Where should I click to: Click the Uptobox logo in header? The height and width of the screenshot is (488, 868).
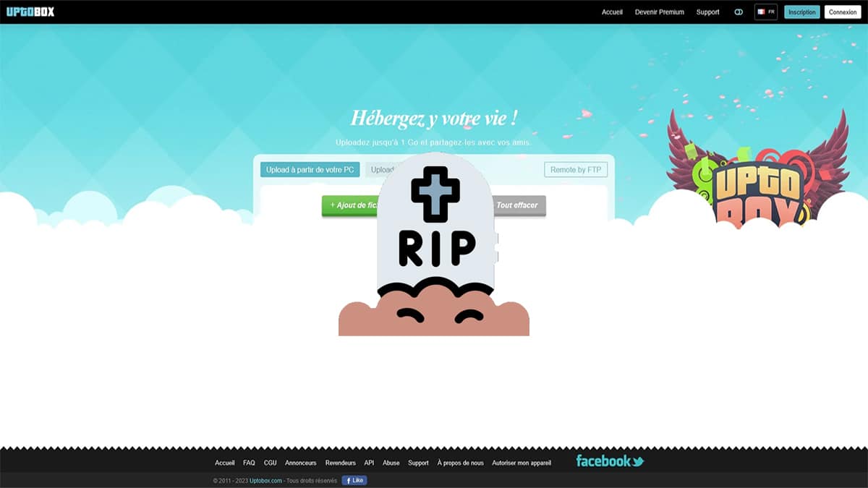(30, 12)
